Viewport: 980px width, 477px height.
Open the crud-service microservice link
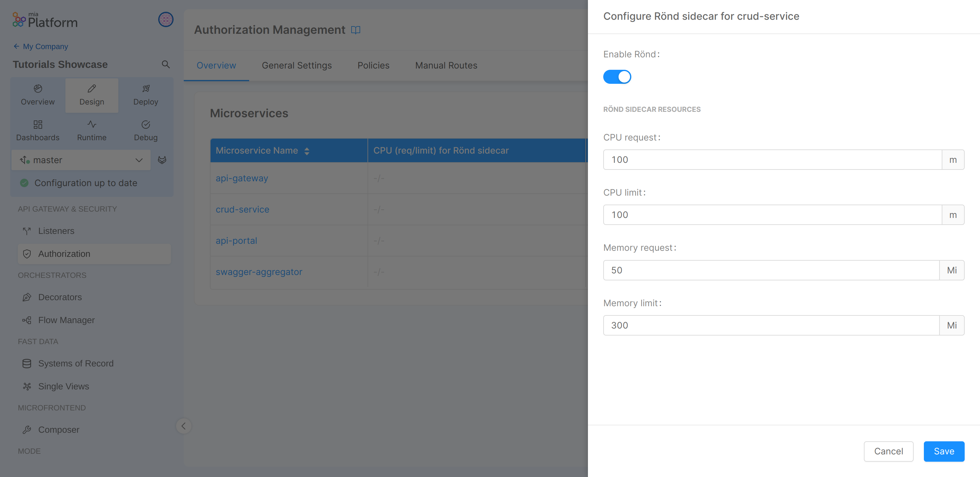coord(242,209)
